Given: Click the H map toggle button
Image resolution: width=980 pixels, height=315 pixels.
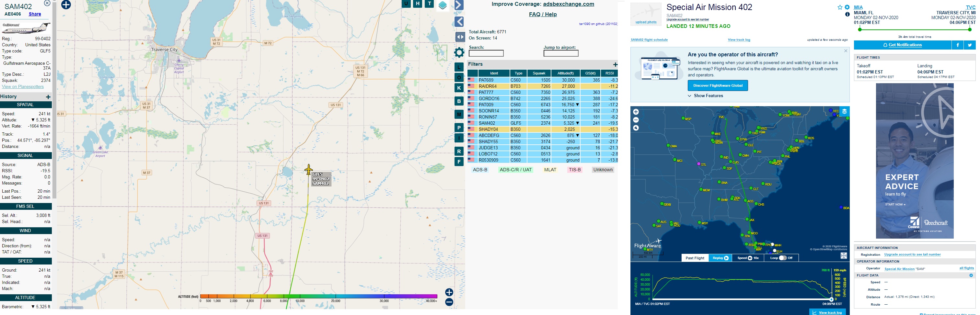Looking at the screenshot, I should click(418, 4).
